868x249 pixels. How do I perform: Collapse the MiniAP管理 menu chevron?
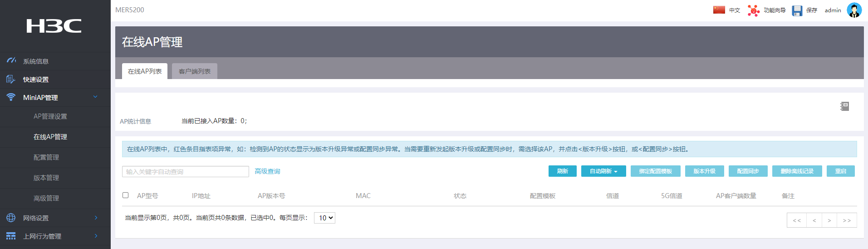coord(95,97)
